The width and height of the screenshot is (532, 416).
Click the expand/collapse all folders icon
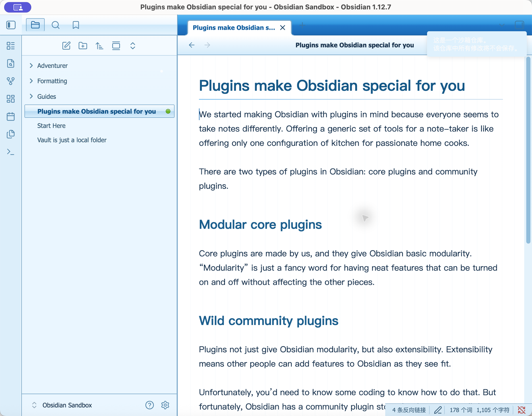[133, 46]
